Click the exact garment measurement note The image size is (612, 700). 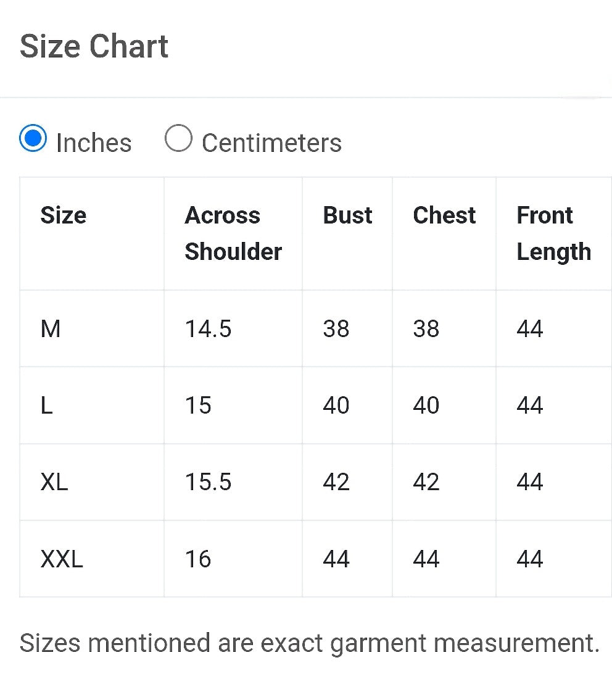pyautogui.click(x=310, y=643)
